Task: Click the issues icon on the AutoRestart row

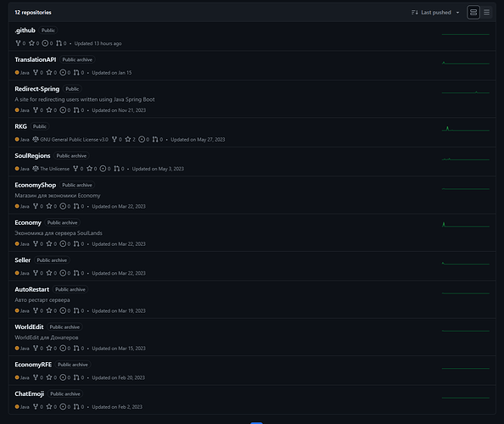Action: (x=63, y=310)
